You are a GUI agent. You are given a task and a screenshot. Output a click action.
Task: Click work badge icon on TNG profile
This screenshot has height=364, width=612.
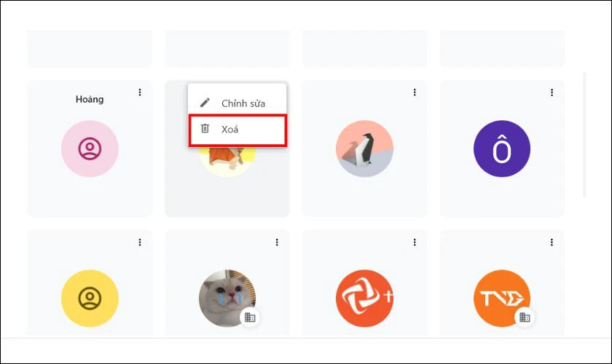[525, 317]
